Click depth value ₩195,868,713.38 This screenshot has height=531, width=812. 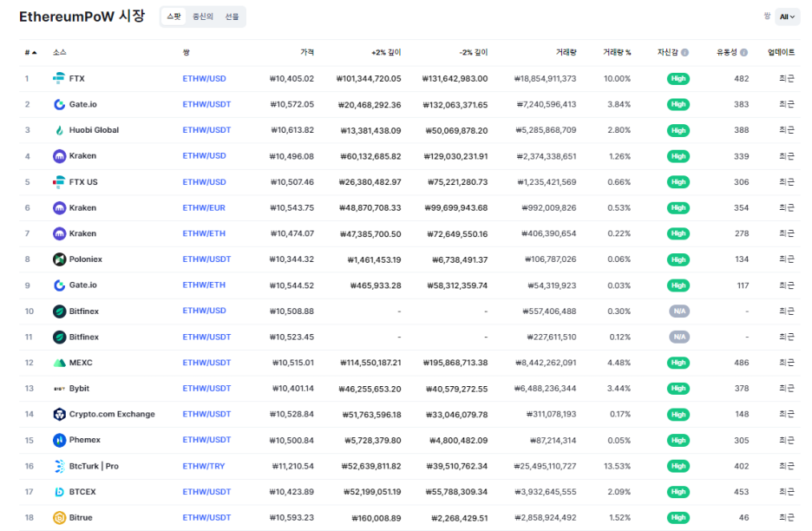[x=455, y=363]
